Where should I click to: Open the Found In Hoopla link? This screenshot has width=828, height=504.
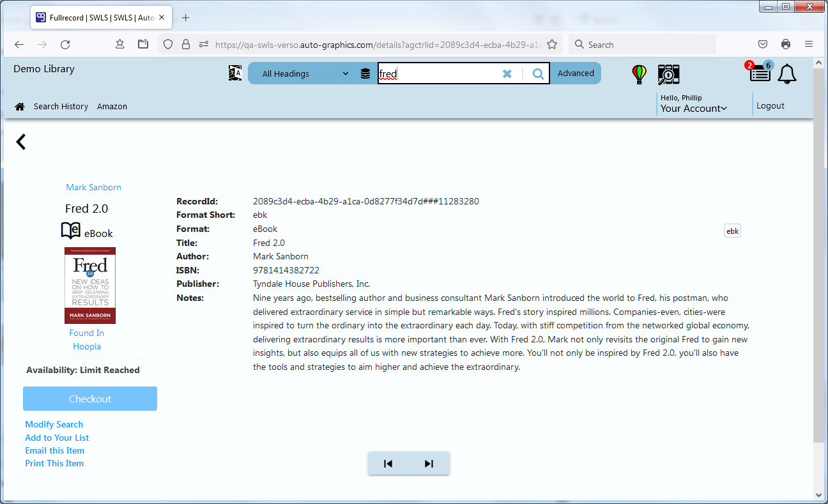[x=87, y=340]
